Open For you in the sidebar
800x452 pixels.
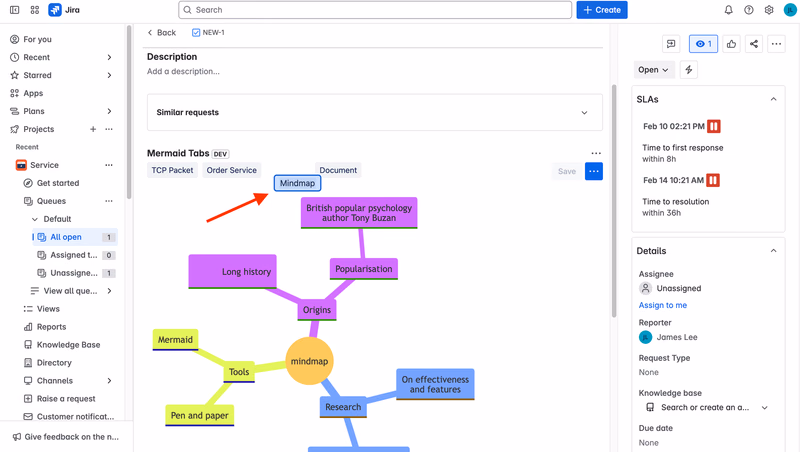(x=37, y=39)
